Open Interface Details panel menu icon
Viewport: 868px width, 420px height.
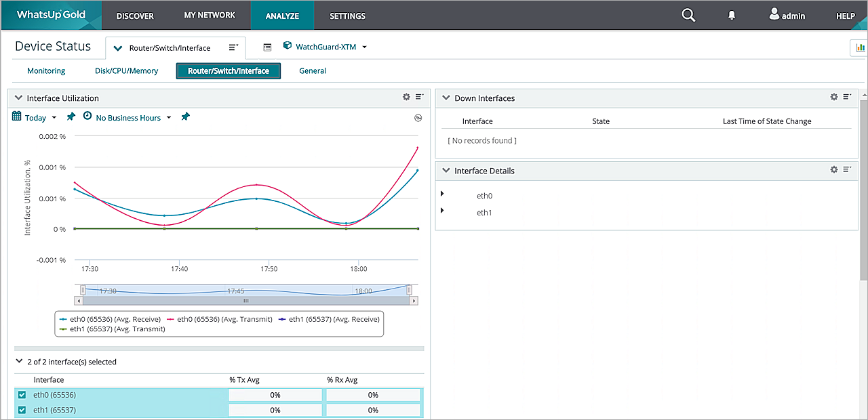pos(847,170)
